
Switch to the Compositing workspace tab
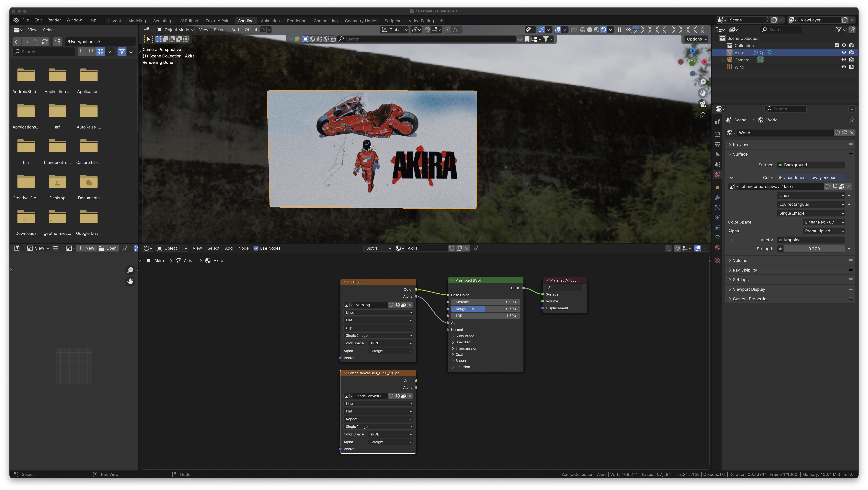click(325, 21)
